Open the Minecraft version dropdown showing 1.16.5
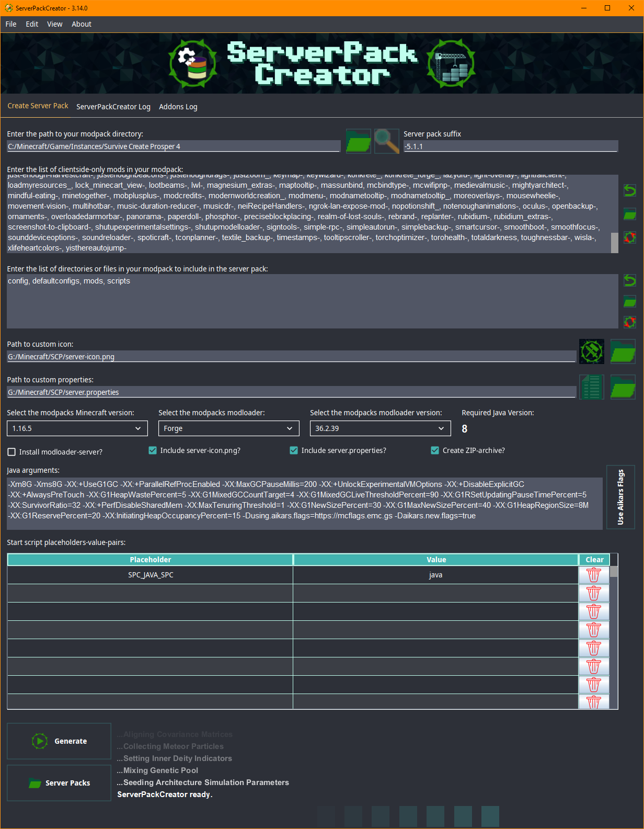The height and width of the screenshot is (829, 644). click(77, 428)
